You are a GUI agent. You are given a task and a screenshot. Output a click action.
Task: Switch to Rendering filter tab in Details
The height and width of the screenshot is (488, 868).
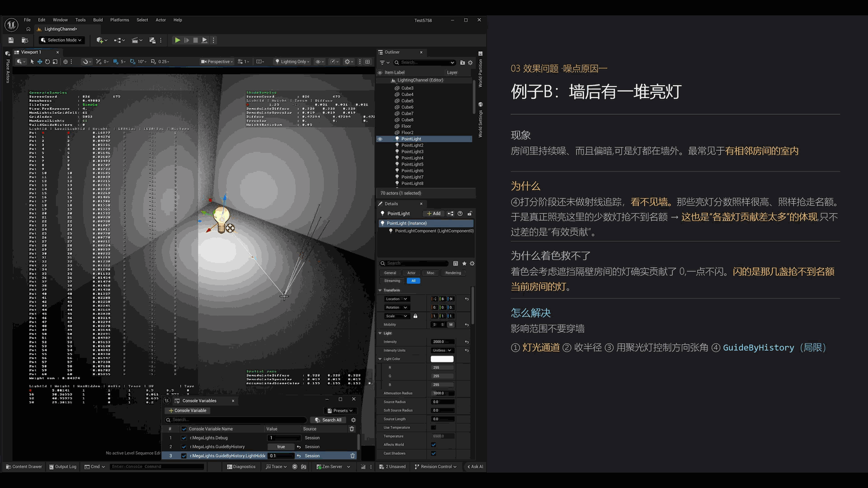(453, 273)
